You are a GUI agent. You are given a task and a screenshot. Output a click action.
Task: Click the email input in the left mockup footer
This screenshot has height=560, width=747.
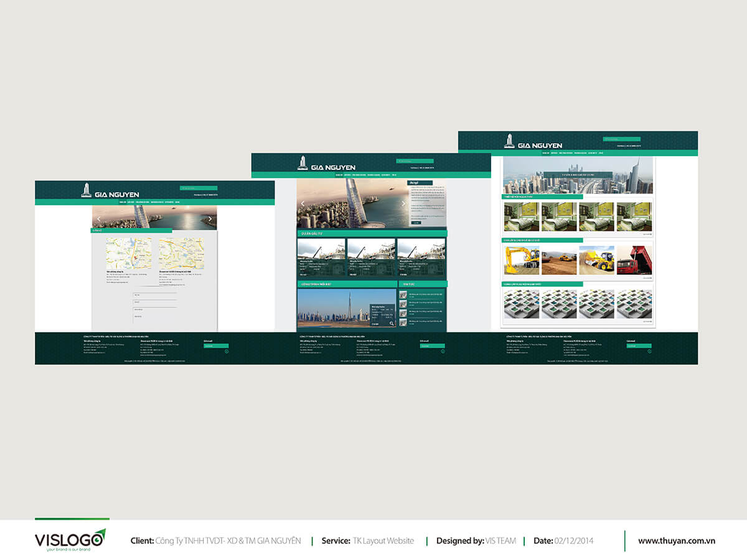coord(216,346)
